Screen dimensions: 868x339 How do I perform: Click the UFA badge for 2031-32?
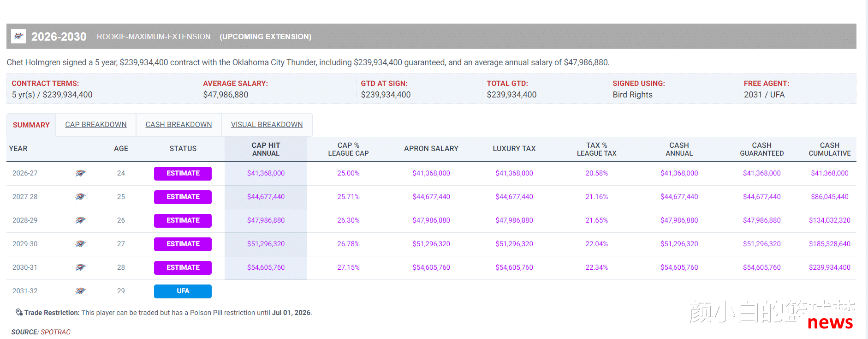[x=183, y=291]
